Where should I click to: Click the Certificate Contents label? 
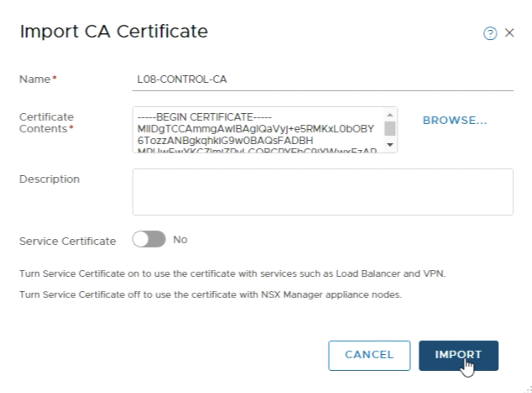[x=46, y=123]
